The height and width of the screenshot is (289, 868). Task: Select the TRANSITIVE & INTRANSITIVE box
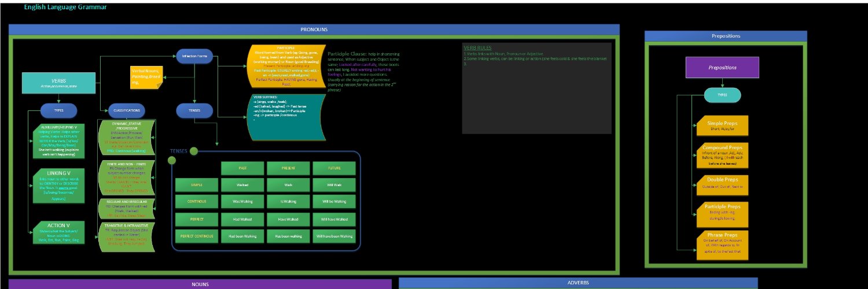[x=127, y=236]
